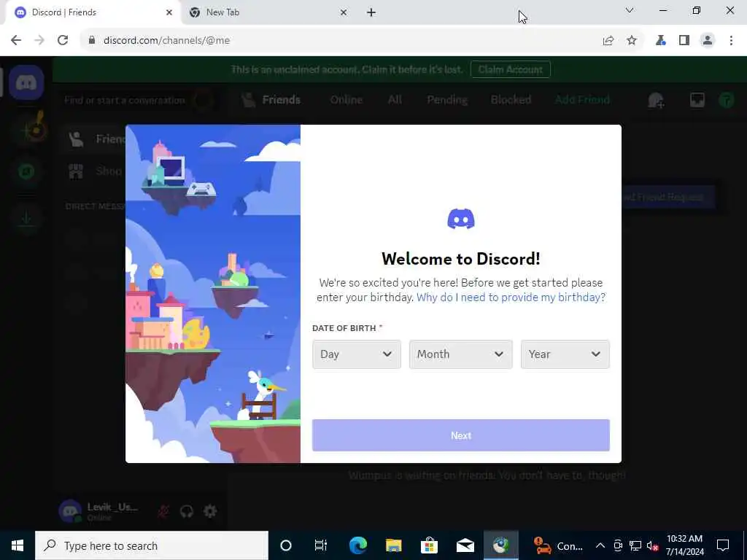Click the 'Type here to search' taskbar box
747x560 pixels.
(x=152, y=545)
